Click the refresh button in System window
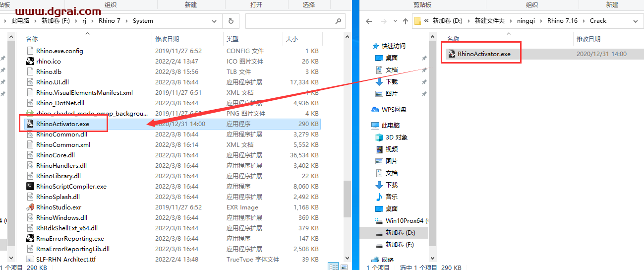Image resolution: width=644 pixels, height=270 pixels. click(231, 21)
